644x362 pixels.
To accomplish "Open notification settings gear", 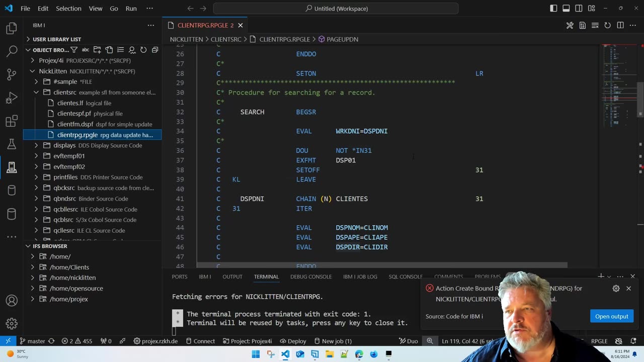I will tap(616, 289).
